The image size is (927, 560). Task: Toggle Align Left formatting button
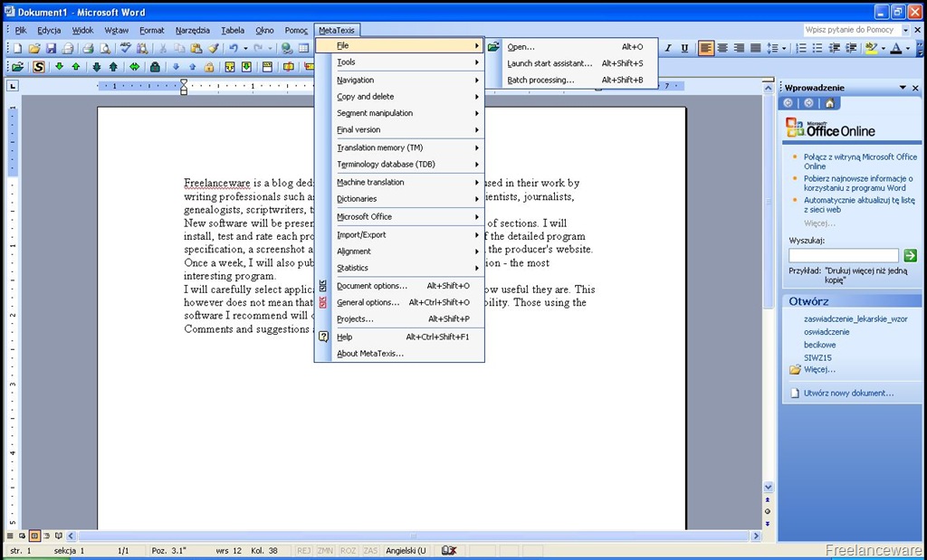pos(705,49)
